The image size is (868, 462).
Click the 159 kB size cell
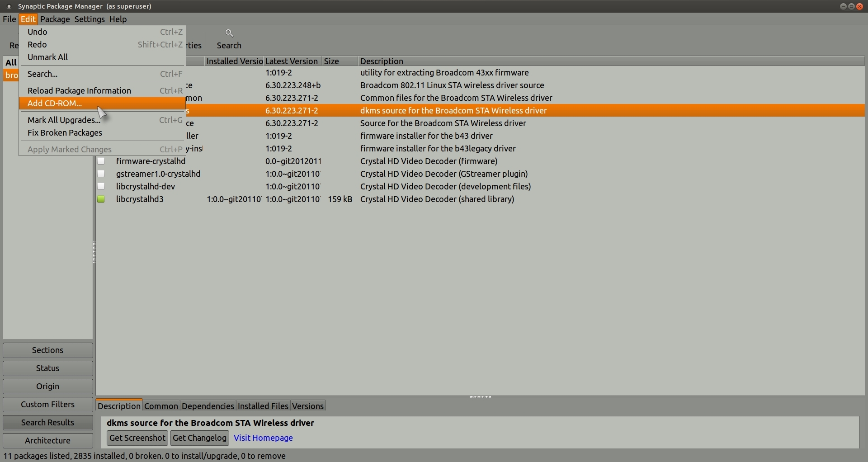coord(340,199)
